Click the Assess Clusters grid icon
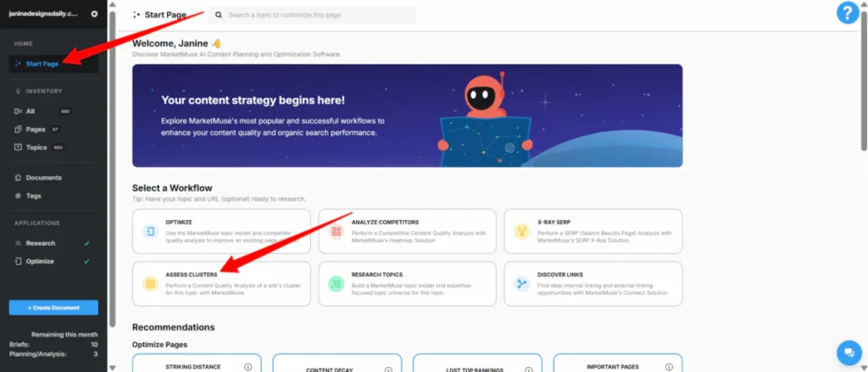868x372 pixels. tap(151, 284)
